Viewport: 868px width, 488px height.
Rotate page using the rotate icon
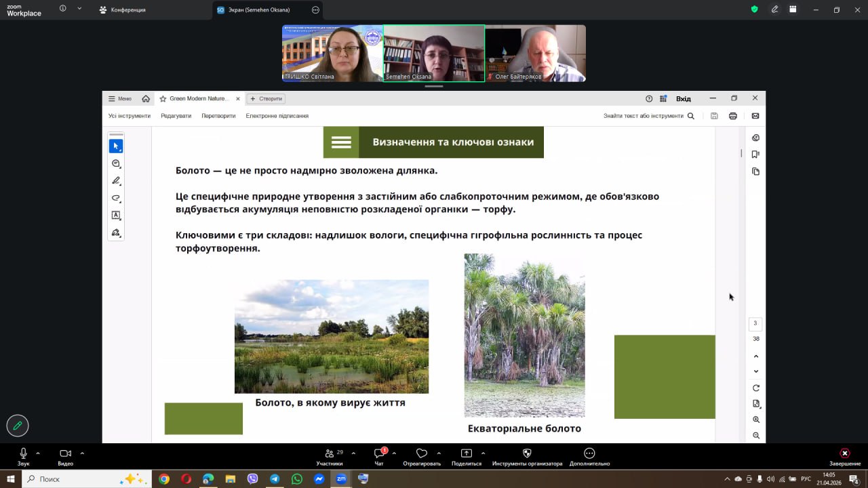coord(756,388)
